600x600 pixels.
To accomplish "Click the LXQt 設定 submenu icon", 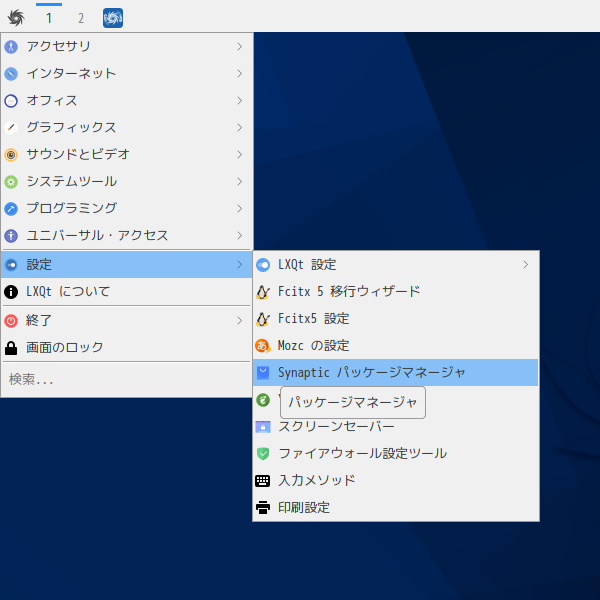I will 263,264.
